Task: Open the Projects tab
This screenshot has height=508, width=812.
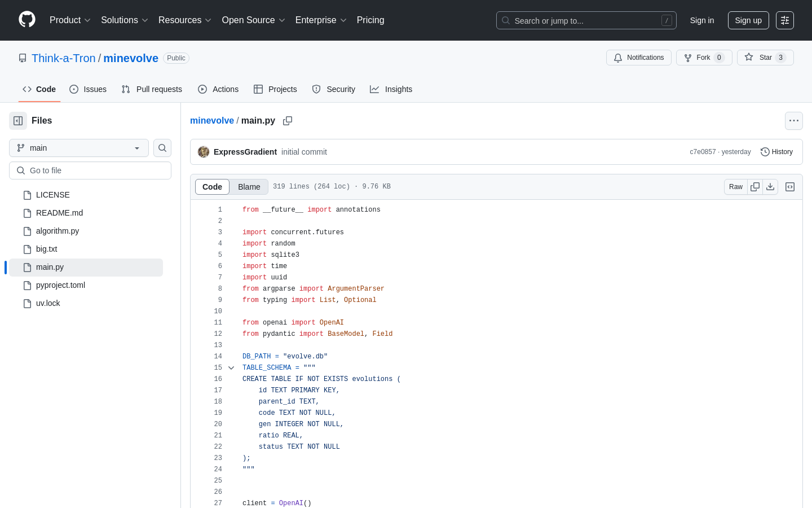Action: tap(275, 89)
